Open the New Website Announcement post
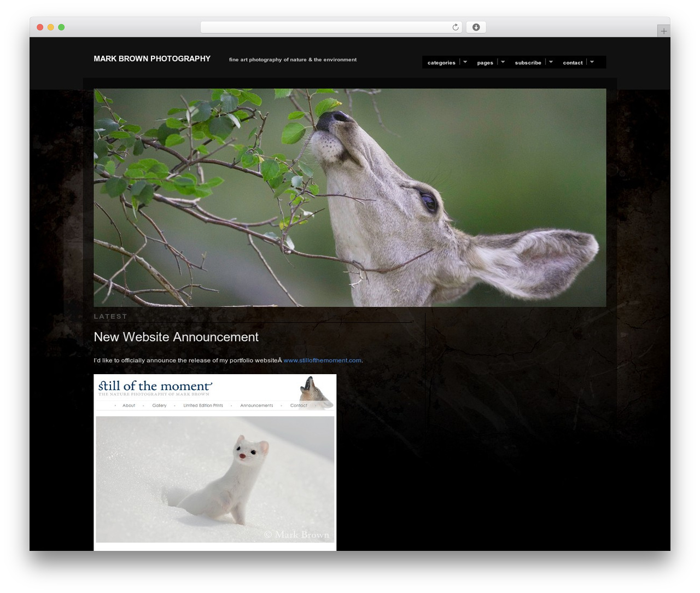Screen dimensions: 700x593 click(x=176, y=337)
